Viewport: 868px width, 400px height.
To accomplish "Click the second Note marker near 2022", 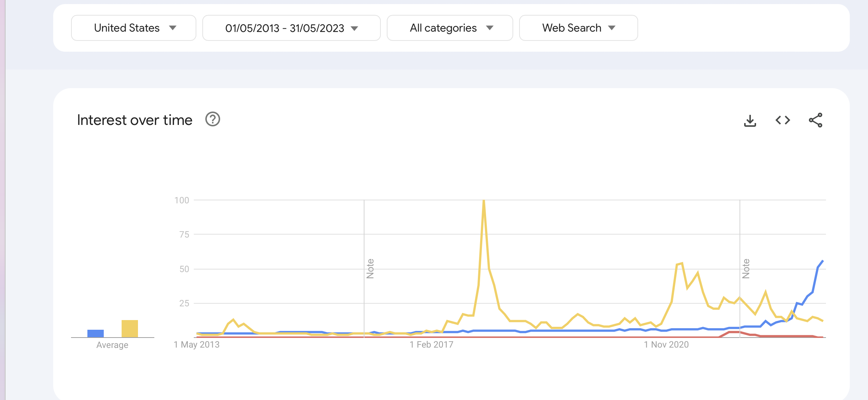I will (x=746, y=268).
